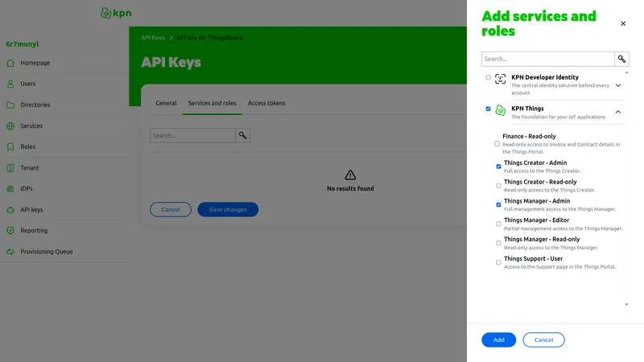Image resolution: width=644 pixels, height=362 pixels.
Task: Click Save changes button
Action: (x=228, y=210)
